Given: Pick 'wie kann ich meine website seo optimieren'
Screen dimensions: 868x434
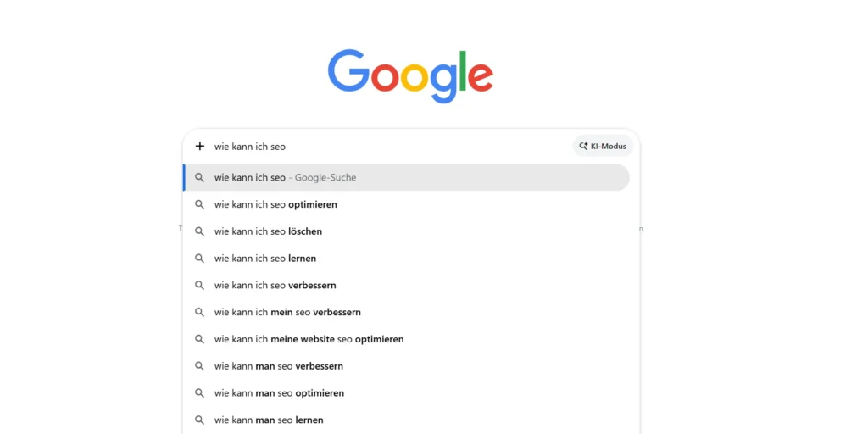Looking at the screenshot, I should [x=309, y=339].
